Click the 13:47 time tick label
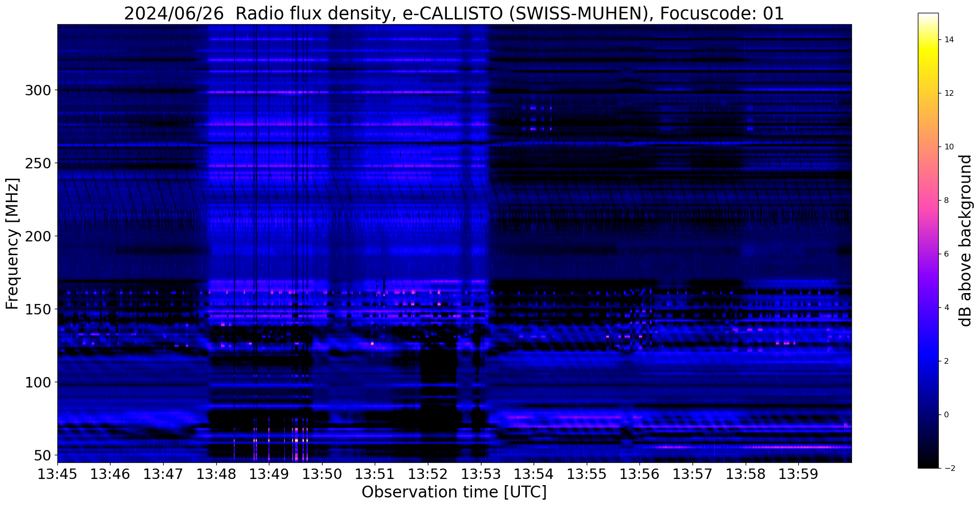Image resolution: width=980 pixels, height=506 pixels. click(x=163, y=474)
